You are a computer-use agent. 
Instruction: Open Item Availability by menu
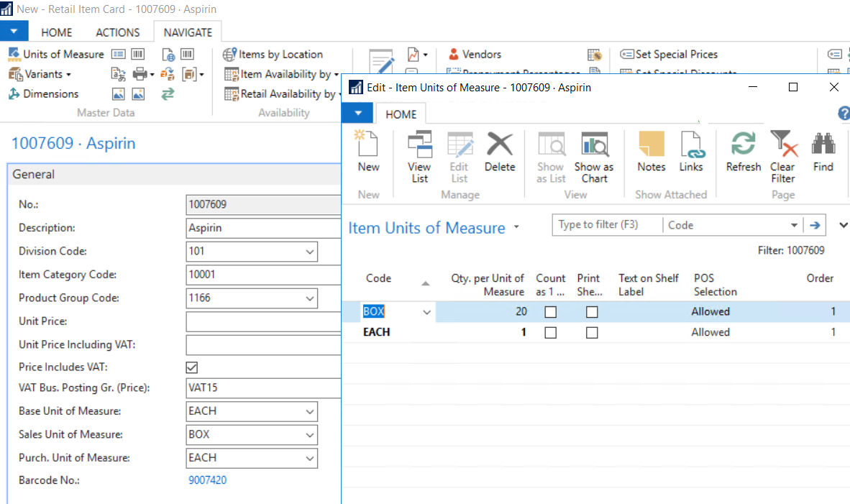coord(280,74)
